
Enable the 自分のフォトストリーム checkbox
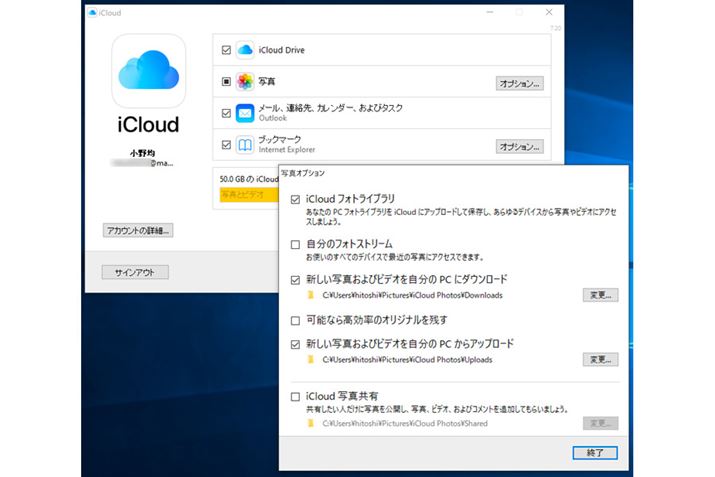pos(295,244)
